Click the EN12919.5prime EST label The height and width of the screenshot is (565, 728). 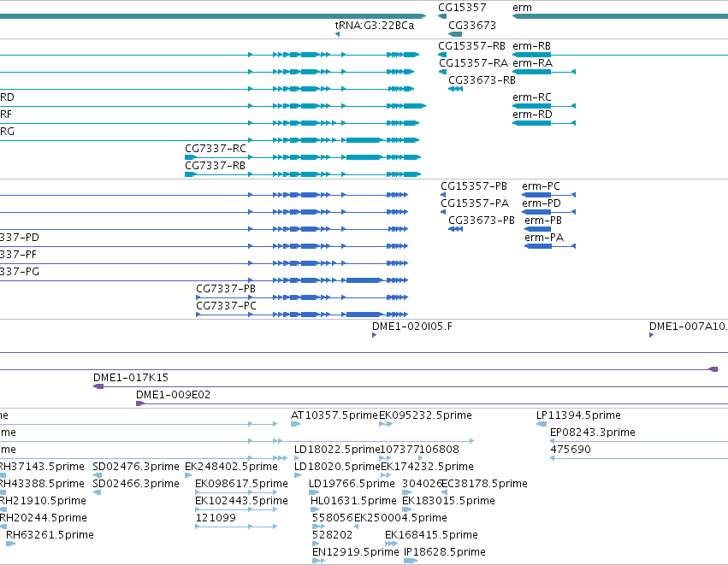click(x=356, y=552)
